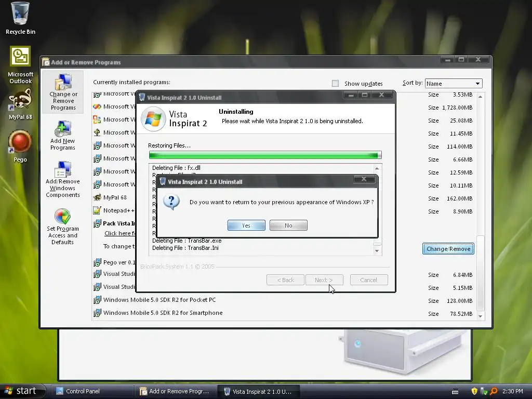Close the Add or Remove Programs window

pyautogui.click(x=478, y=60)
